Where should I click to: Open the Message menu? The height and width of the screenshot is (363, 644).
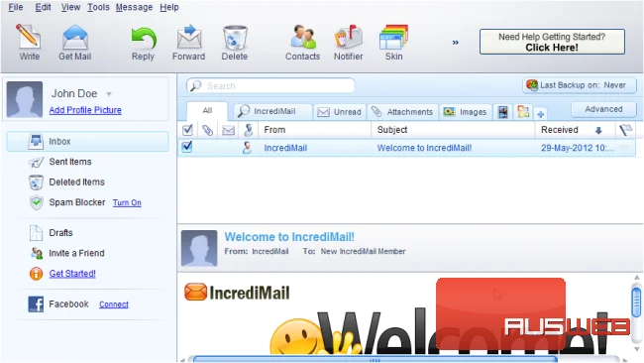134,7
